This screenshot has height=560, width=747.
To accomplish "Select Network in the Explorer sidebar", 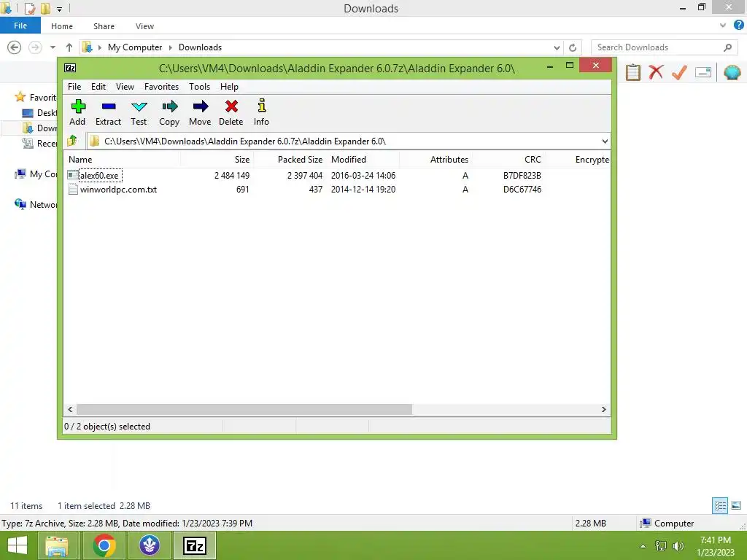I will click(35, 204).
